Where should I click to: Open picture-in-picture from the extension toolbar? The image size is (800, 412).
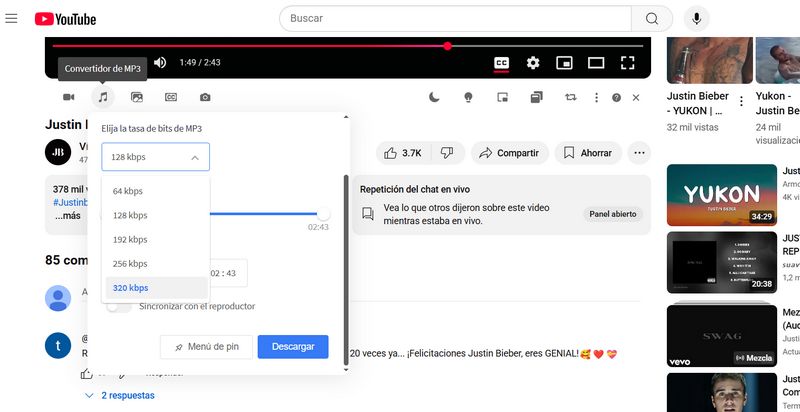pyautogui.click(x=503, y=97)
